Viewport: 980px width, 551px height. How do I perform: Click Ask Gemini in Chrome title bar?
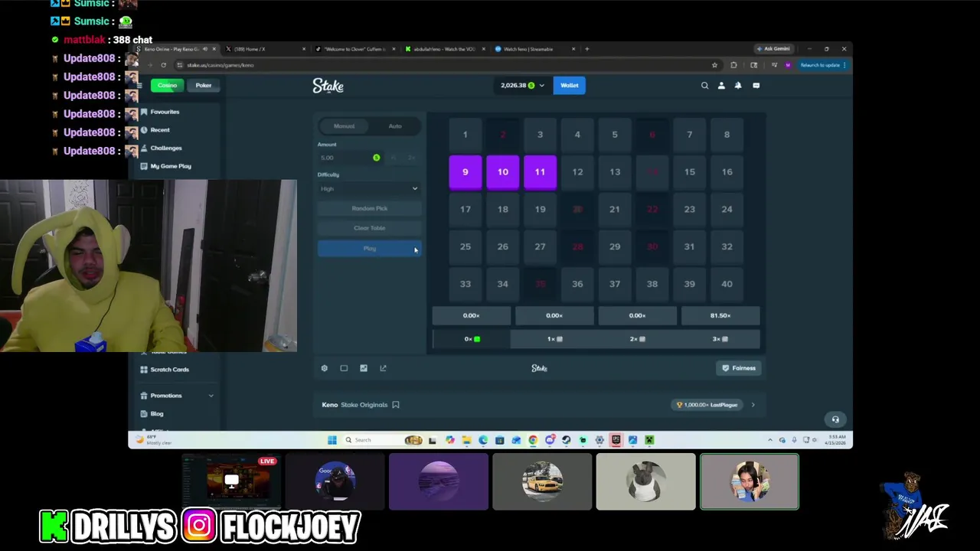773,49
